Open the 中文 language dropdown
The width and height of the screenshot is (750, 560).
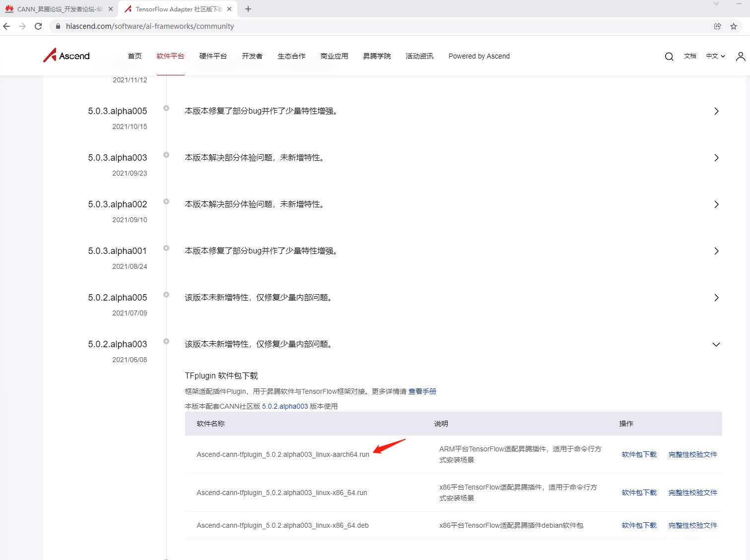point(716,56)
